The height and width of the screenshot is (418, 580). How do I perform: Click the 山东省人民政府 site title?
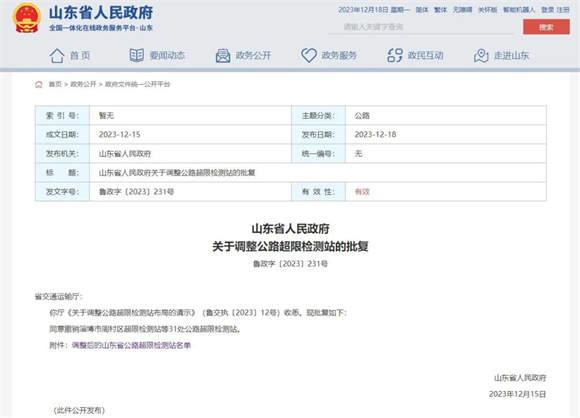click(101, 13)
